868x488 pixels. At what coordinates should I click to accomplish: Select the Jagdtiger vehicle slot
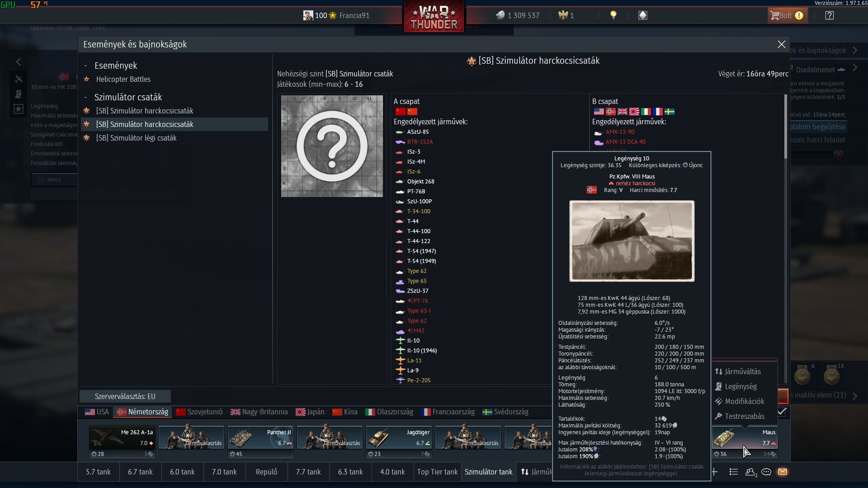point(399,442)
